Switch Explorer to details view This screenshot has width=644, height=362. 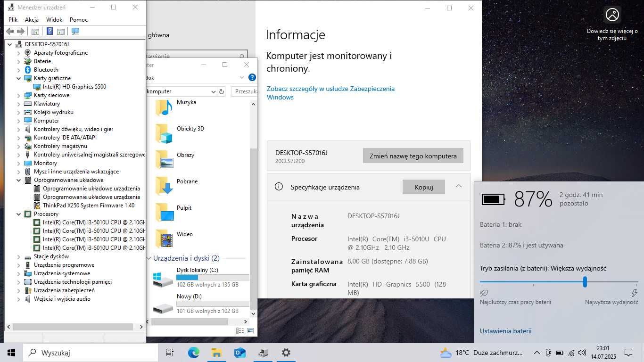coord(240,331)
